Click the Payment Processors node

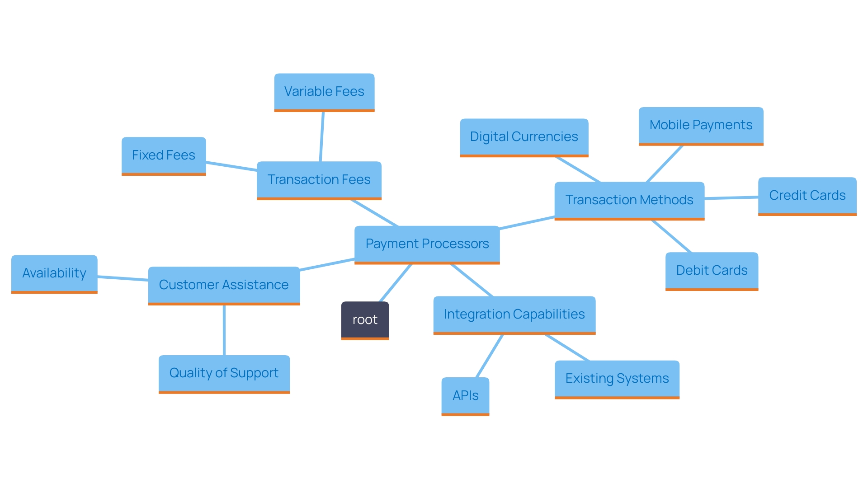click(427, 245)
